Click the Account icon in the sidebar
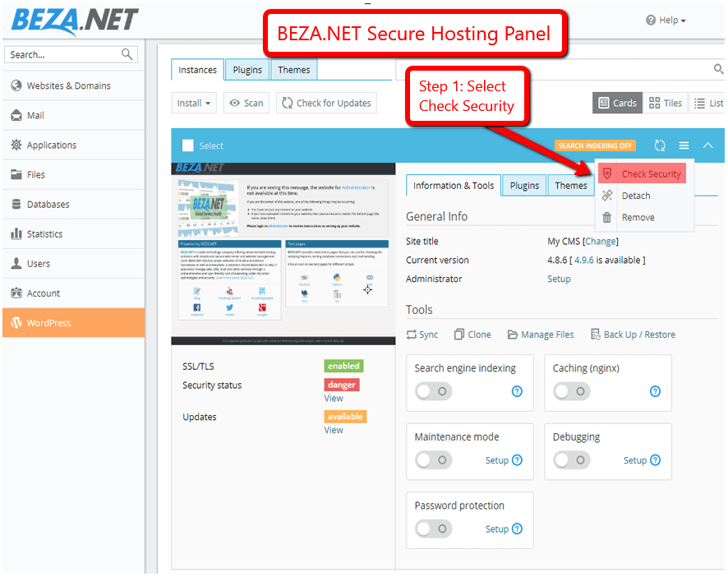Image resolution: width=728 pixels, height=577 pixels. [16, 293]
